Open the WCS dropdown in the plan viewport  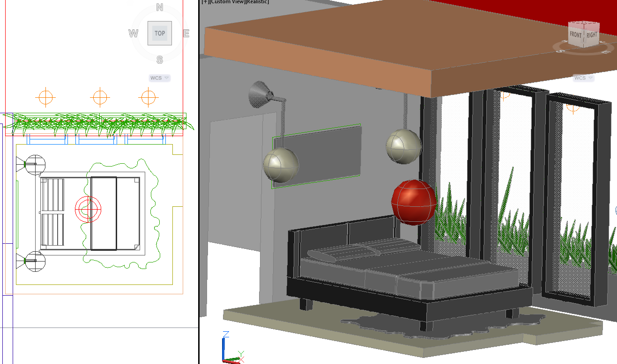tap(160, 78)
